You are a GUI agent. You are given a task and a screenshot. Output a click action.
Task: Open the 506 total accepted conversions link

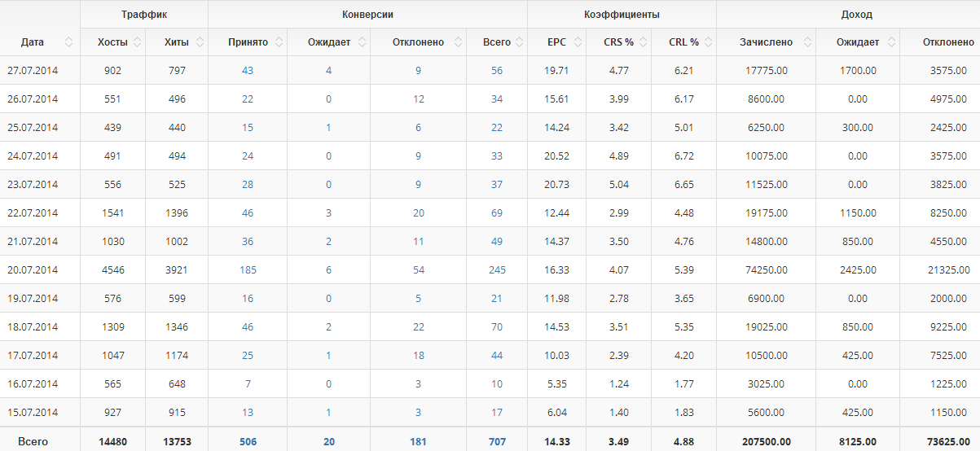coord(248,442)
